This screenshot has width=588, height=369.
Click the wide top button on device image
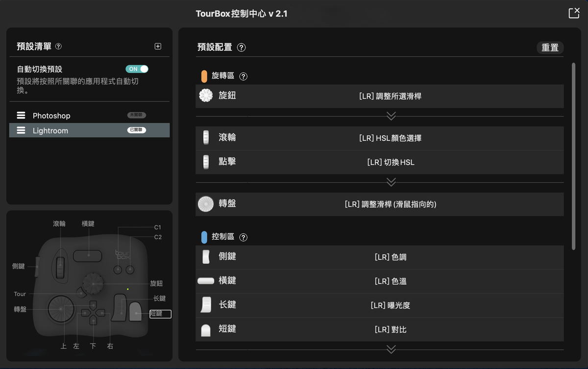88,255
